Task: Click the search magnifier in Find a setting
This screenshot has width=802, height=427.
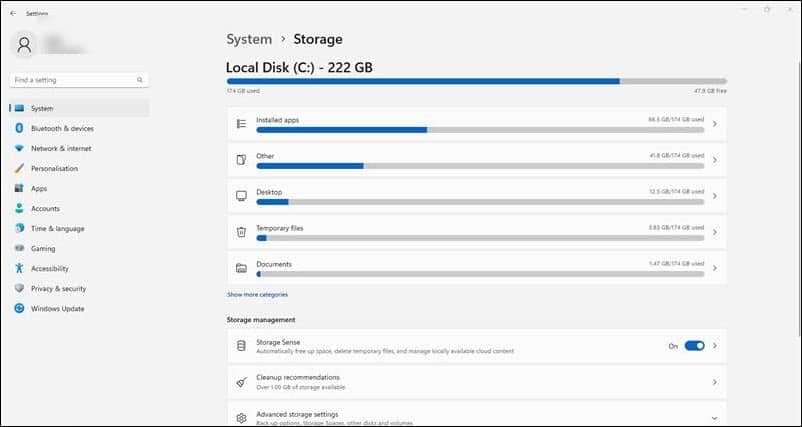Action: click(x=140, y=80)
